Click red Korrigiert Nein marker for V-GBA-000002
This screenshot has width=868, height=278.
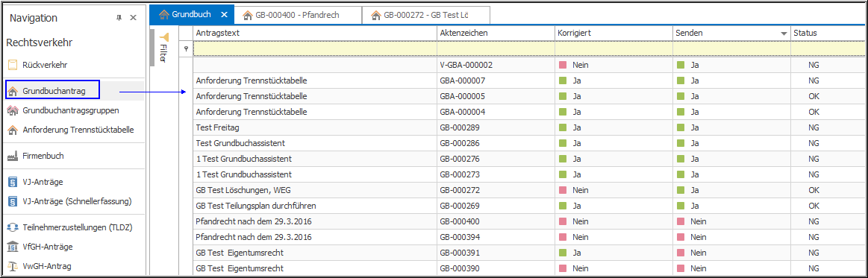pos(563,66)
